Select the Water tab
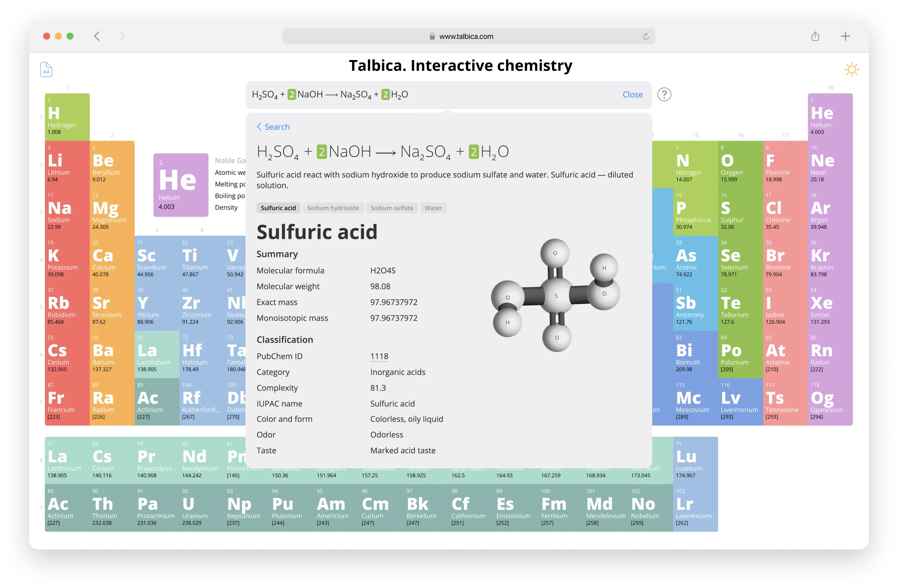 [x=433, y=208]
